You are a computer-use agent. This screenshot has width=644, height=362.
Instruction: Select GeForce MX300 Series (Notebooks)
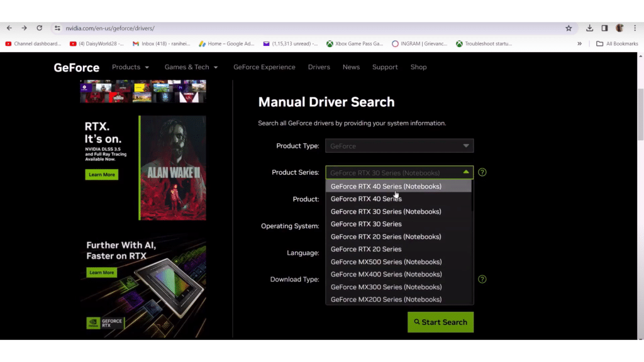click(x=398, y=287)
